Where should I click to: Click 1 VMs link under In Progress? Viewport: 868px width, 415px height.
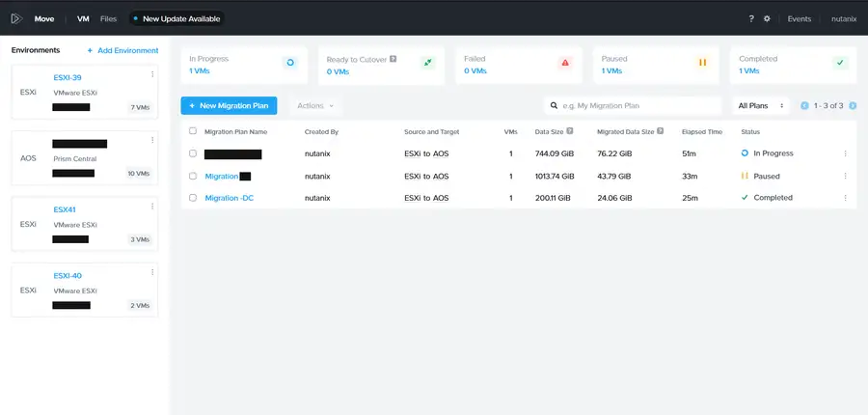click(200, 70)
